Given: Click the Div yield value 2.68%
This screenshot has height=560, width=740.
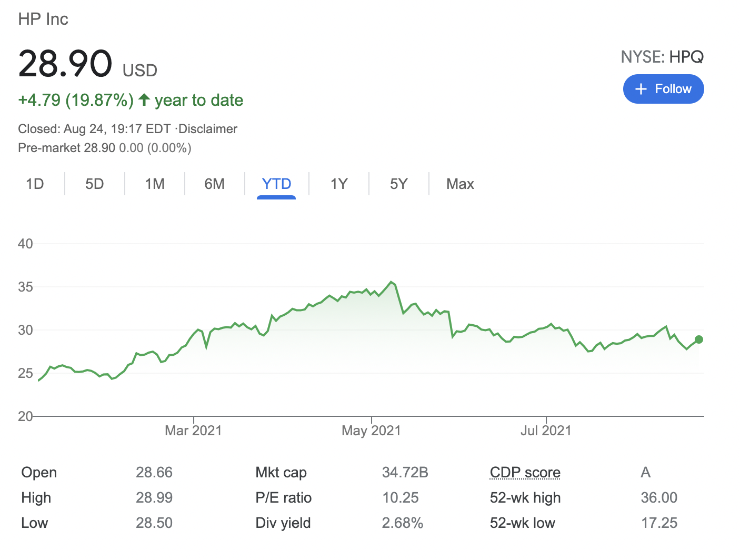Looking at the screenshot, I should (x=403, y=523).
